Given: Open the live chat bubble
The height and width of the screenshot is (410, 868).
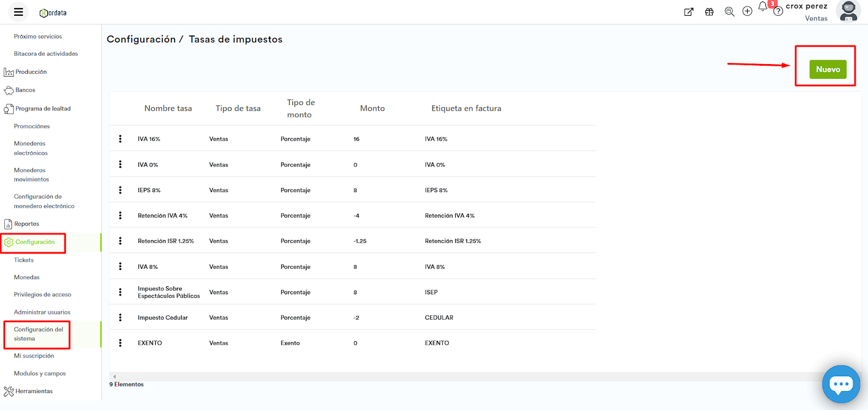Looking at the screenshot, I should click(x=841, y=384).
